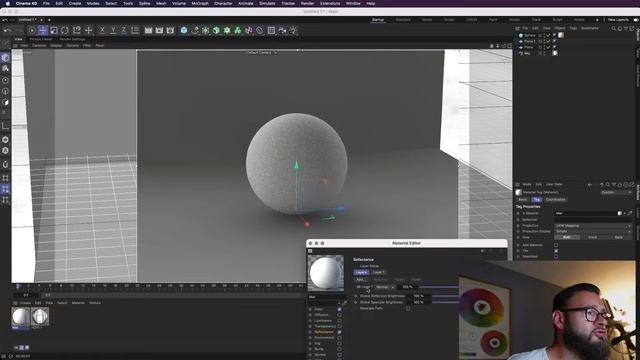Enable the Diffusion channel checkbox
This screenshot has width=640, height=360.
(339, 315)
